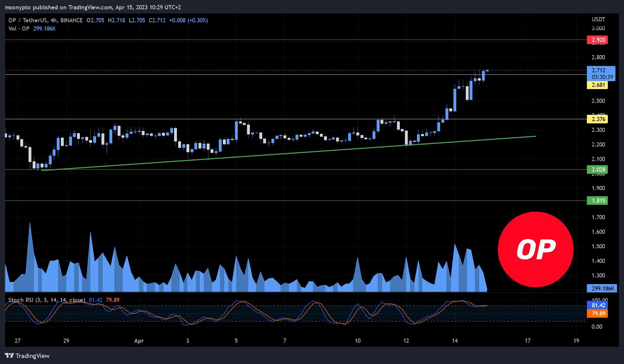Click the 2.800 price scale value
624x364 pixels.
coord(598,57)
